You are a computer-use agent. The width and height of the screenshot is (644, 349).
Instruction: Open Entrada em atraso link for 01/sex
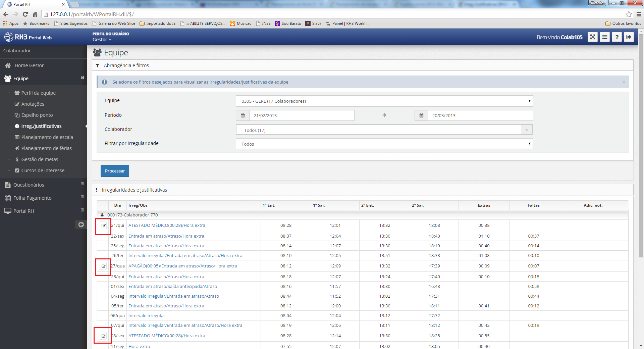pos(173,287)
